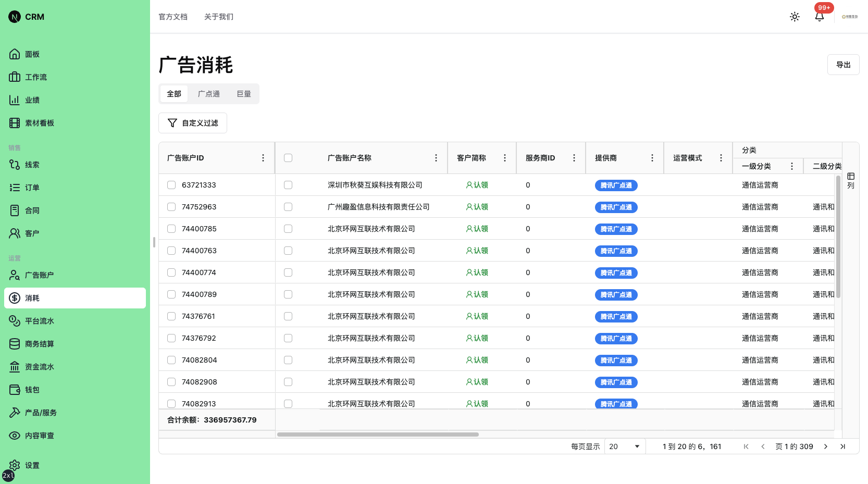
Task: Select the 素材看板 sidebar item
Action: point(39,122)
